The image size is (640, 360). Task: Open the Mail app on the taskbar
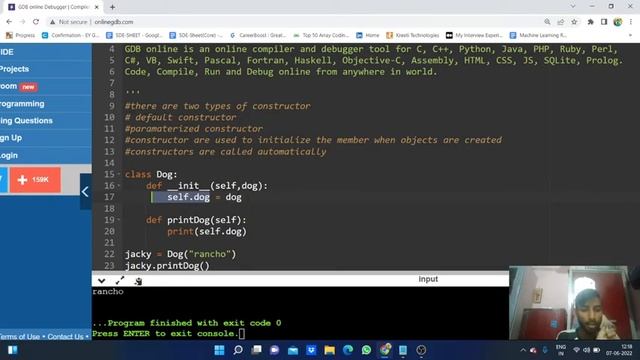tap(293, 350)
